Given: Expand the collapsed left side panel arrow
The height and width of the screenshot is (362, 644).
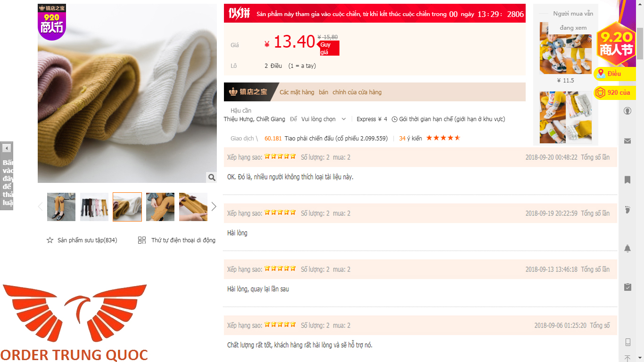Looking at the screenshot, I should 7,148.
